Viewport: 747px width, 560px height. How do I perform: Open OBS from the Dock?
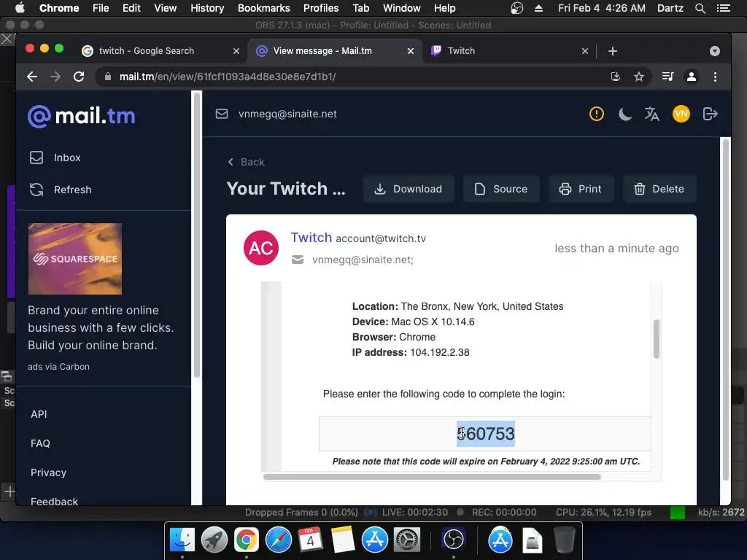pos(453,540)
